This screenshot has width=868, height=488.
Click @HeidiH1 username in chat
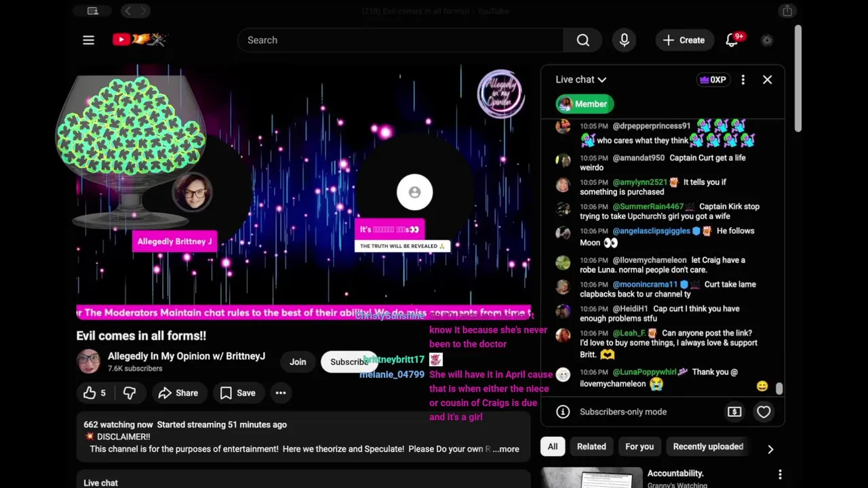[630, 309]
